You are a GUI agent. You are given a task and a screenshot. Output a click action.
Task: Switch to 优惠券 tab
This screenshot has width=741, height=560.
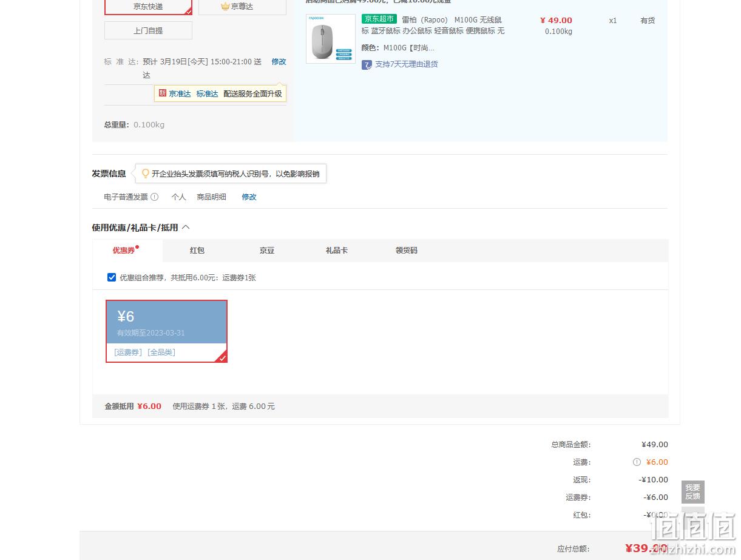pyautogui.click(x=127, y=251)
